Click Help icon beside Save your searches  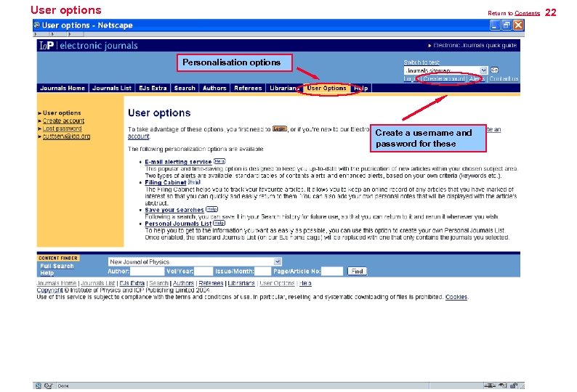click(211, 209)
